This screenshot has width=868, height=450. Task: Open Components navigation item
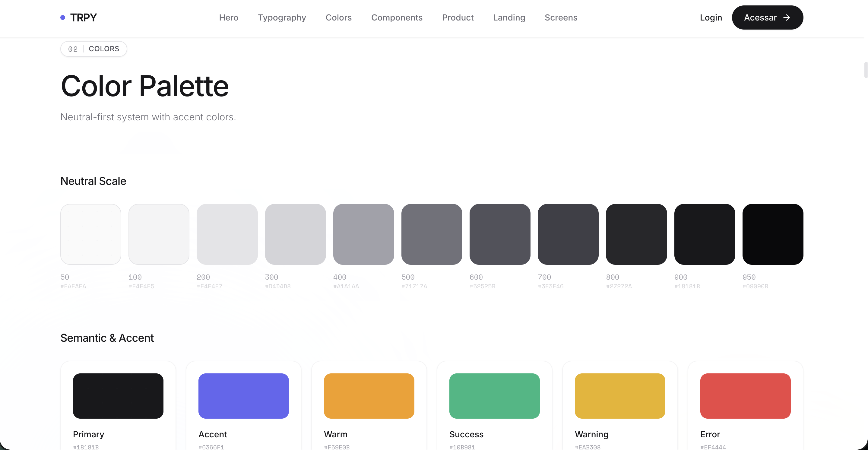[x=397, y=17]
